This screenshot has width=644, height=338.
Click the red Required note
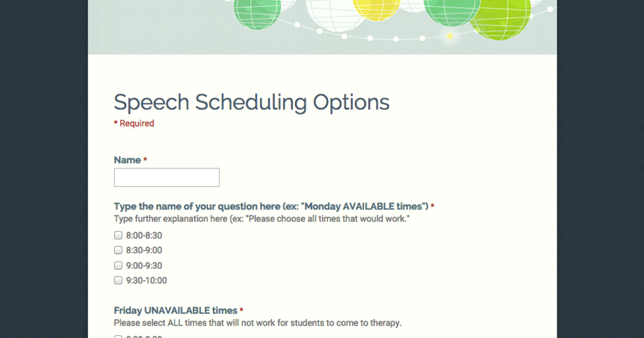pos(134,123)
